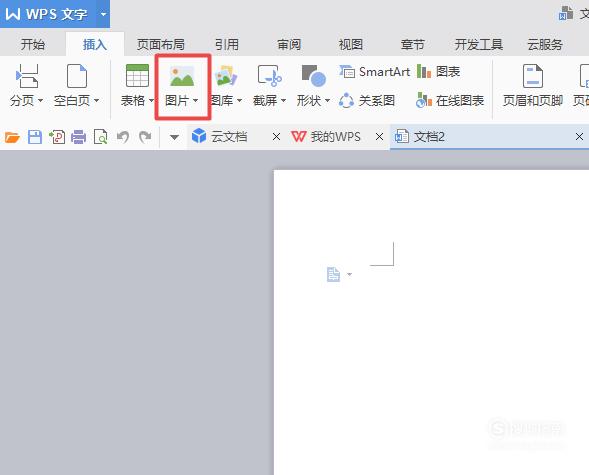Open the WPS 文字 application menu arrow
Image resolution: width=589 pixels, height=475 pixels.
point(103,14)
